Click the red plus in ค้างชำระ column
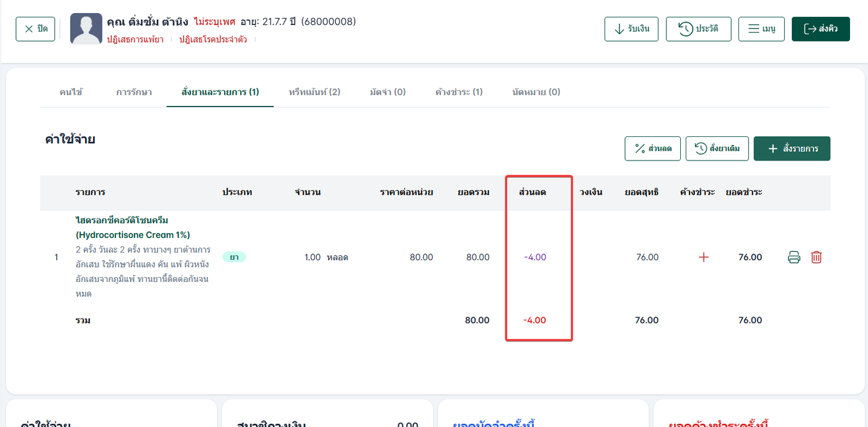Viewport: 868px width, 427px height. pos(703,257)
